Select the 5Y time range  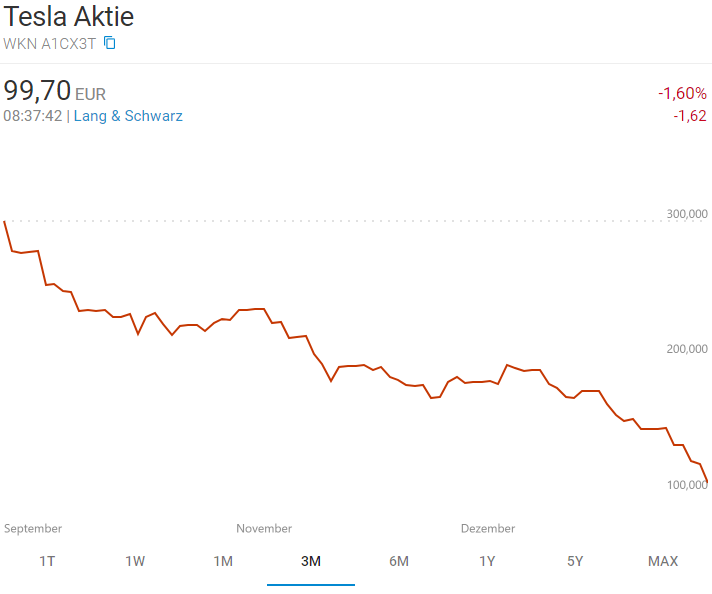575,561
